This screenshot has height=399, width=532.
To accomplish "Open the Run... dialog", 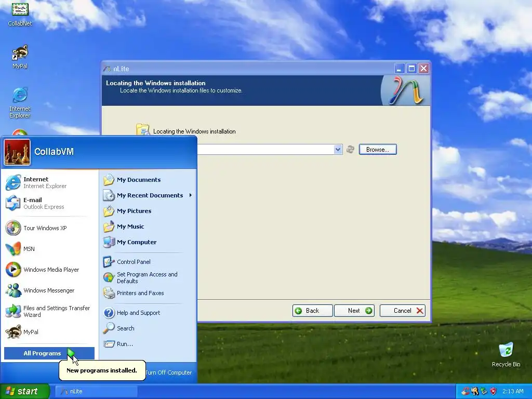I will (x=148, y=344).
